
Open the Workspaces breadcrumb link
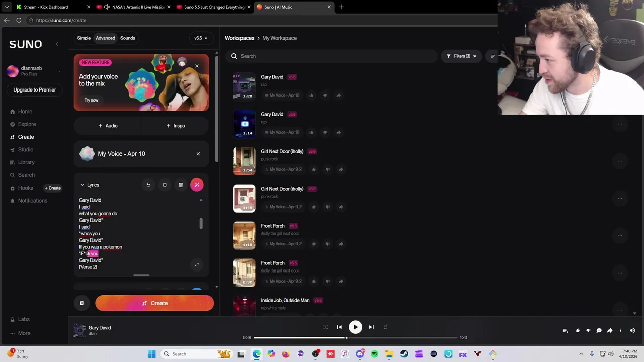click(x=239, y=38)
